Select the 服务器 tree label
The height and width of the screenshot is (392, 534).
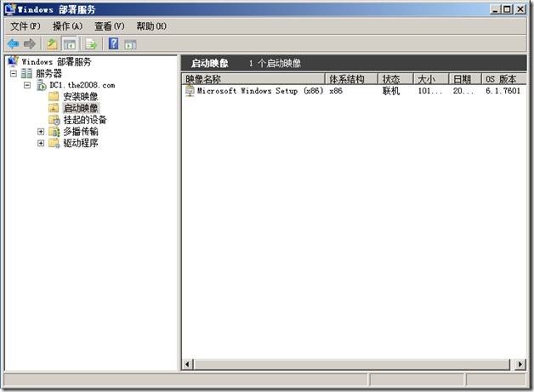pos(48,73)
